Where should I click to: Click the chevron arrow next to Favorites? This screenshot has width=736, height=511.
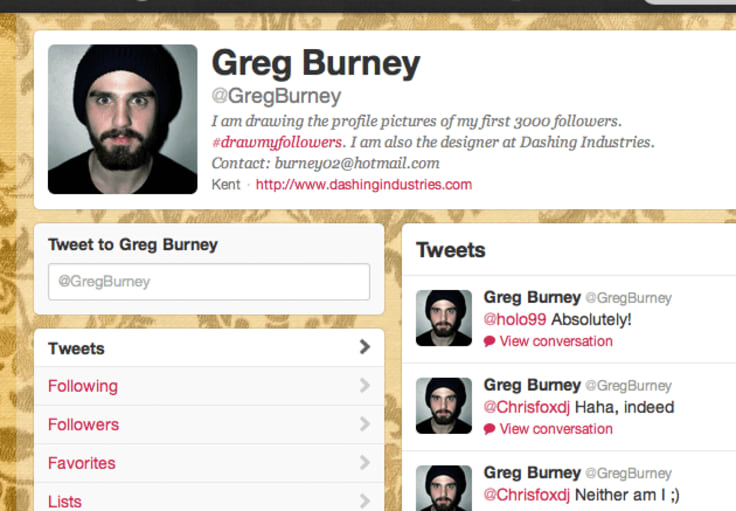(365, 462)
